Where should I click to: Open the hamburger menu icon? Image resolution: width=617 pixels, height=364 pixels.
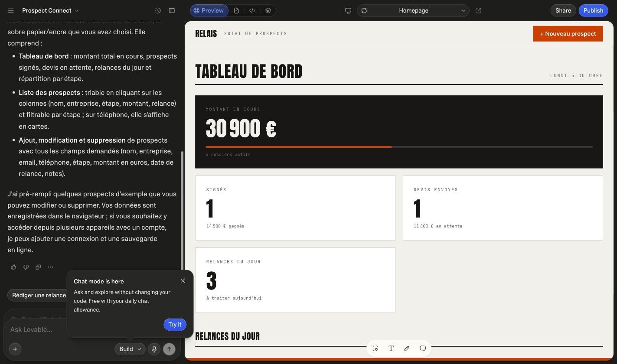pos(11,10)
